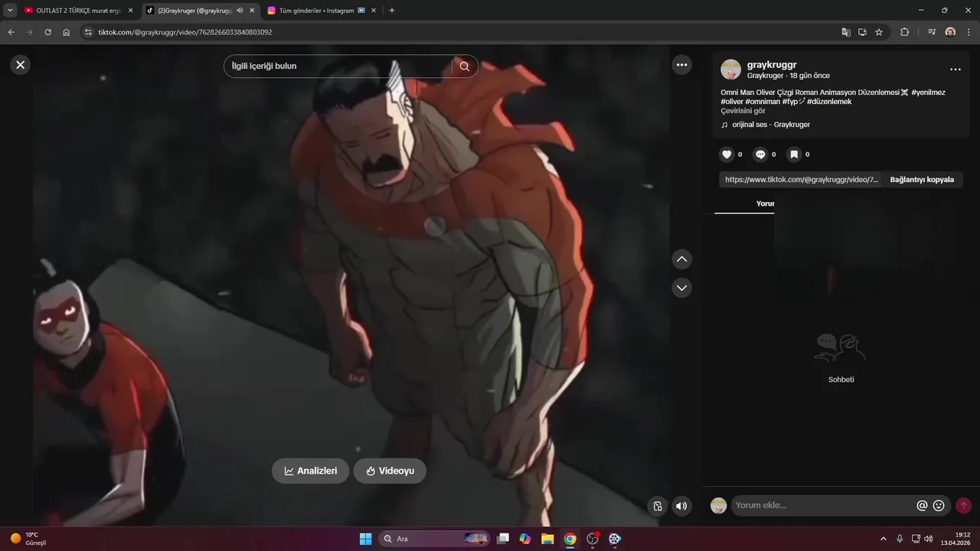Switch to Tüm gönderiler Instagram tab
Viewport: 980px width, 551px height.
[x=315, y=11]
